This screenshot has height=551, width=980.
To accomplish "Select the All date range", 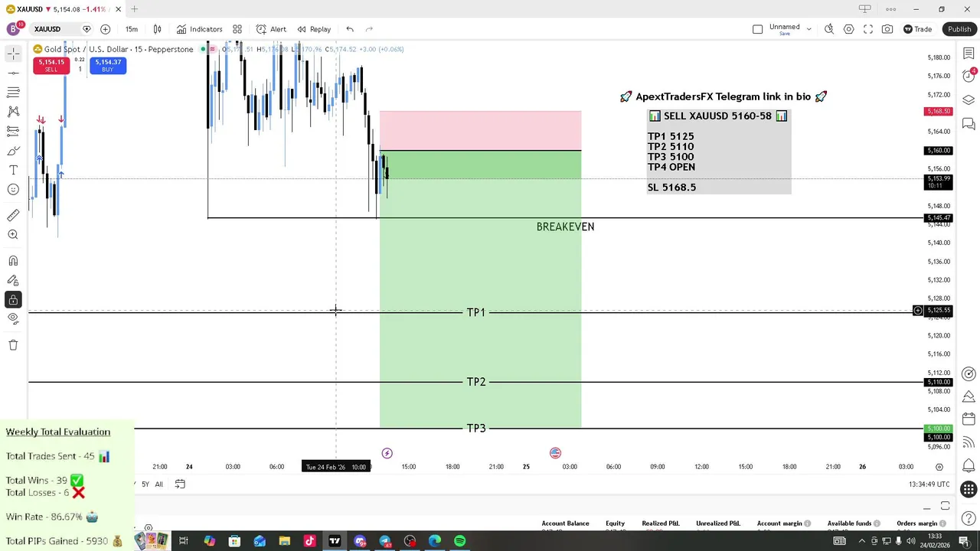I will pyautogui.click(x=158, y=484).
